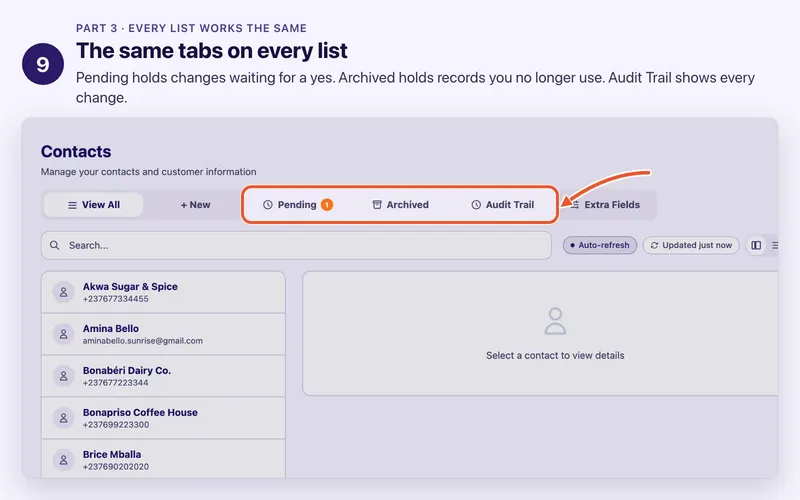Click the phone number +237677223344

tap(116, 383)
